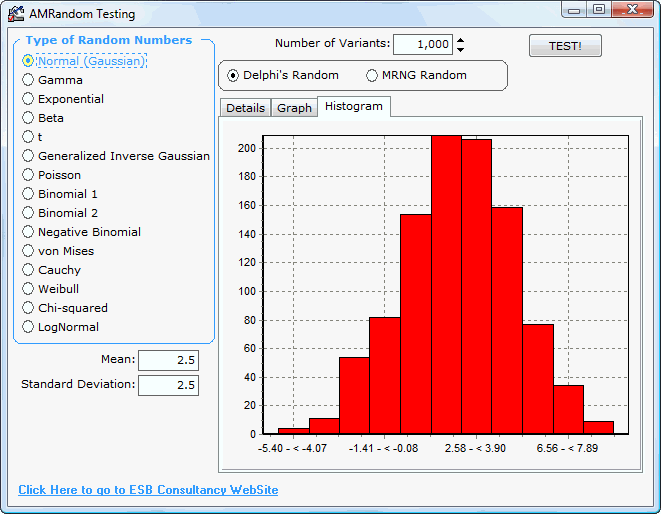Viewport: 661px width, 514px height.
Task: Open the Graph tab
Action: tap(294, 108)
